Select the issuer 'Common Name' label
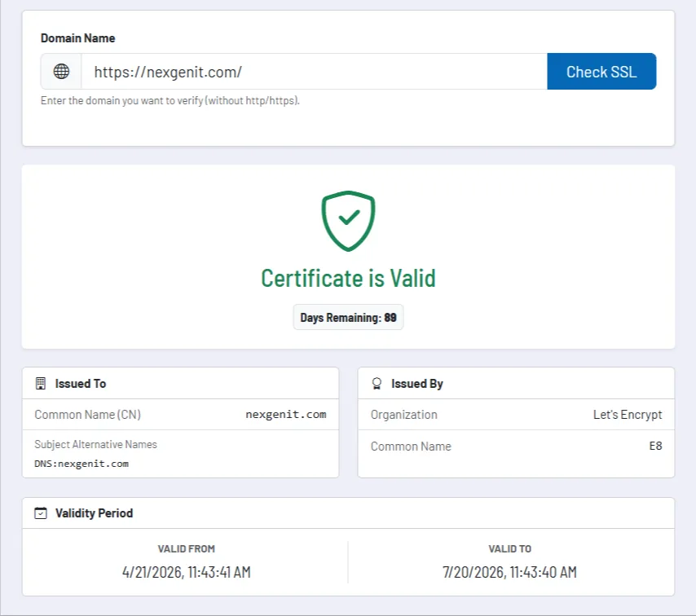Screen dimensions: 696x616 [x=411, y=446]
